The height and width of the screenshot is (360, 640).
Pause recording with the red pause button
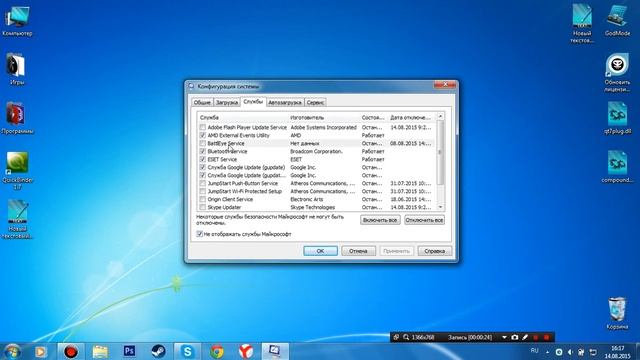pos(536,338)
